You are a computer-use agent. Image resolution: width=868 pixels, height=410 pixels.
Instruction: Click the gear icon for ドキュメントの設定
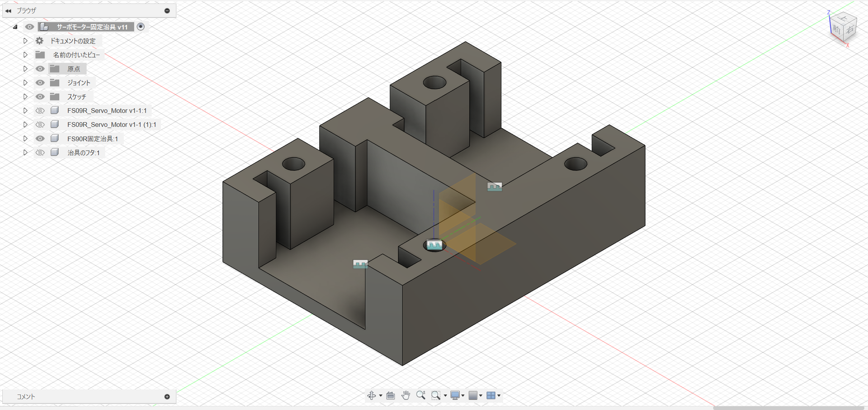(x=40, y=41)
